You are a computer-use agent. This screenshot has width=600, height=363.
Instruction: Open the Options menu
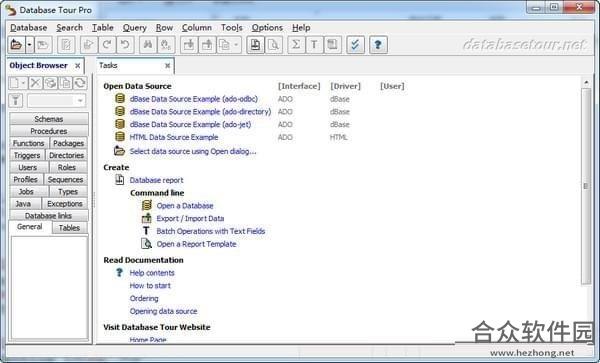pyautogui.click(x=267, y=28)
